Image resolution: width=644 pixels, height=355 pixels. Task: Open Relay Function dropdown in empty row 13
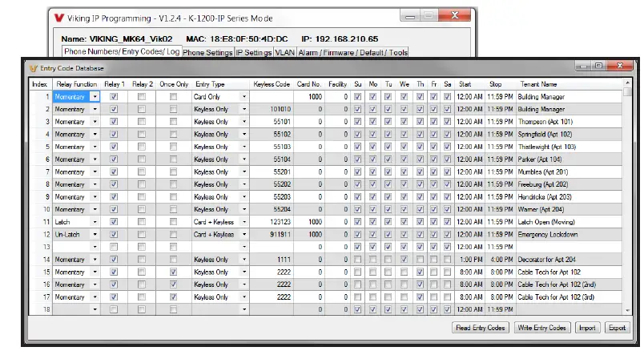95,247
